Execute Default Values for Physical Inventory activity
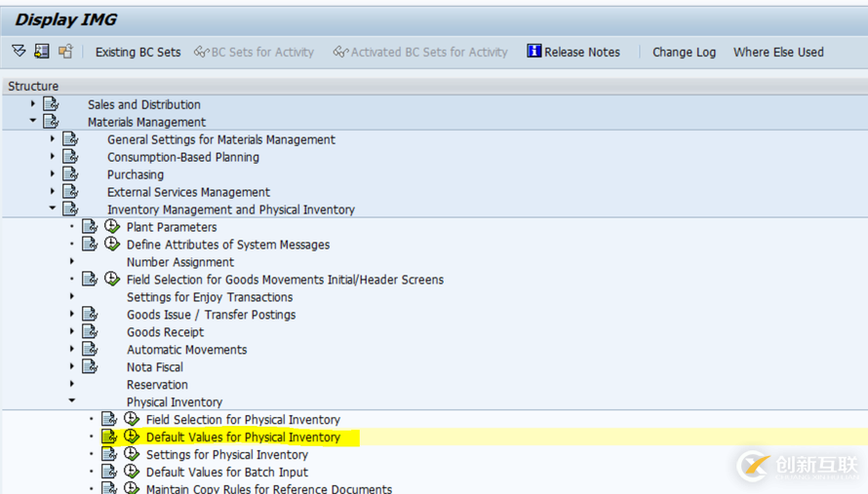868x494 pixels. point(132,437)
